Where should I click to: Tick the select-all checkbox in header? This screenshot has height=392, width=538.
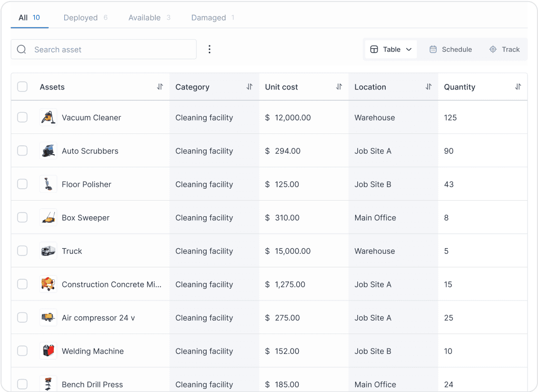(x=22, y=87)
